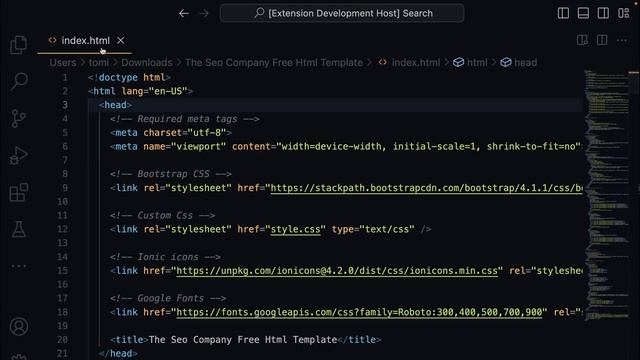Select the head symbol breadcrumb
This screenshot has height=360, width=640.
tap(519, 62)
